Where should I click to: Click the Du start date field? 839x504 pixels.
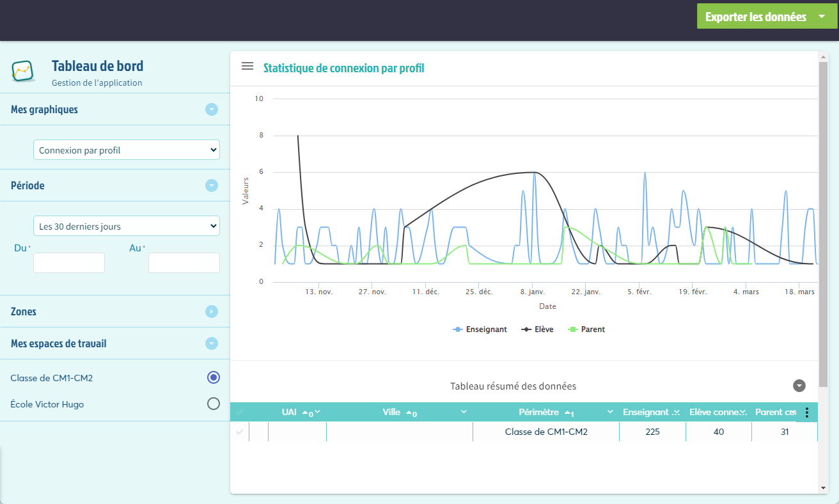[69, 263]
